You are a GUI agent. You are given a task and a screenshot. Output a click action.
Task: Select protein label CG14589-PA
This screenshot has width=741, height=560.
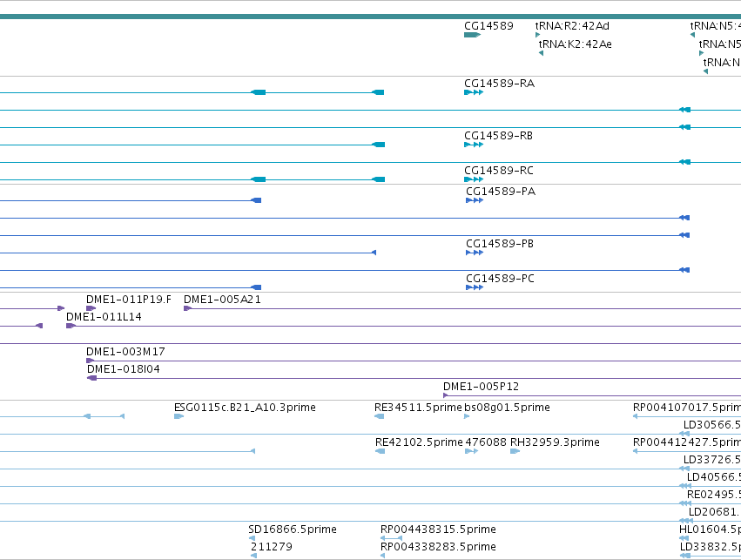click(501, 191)
